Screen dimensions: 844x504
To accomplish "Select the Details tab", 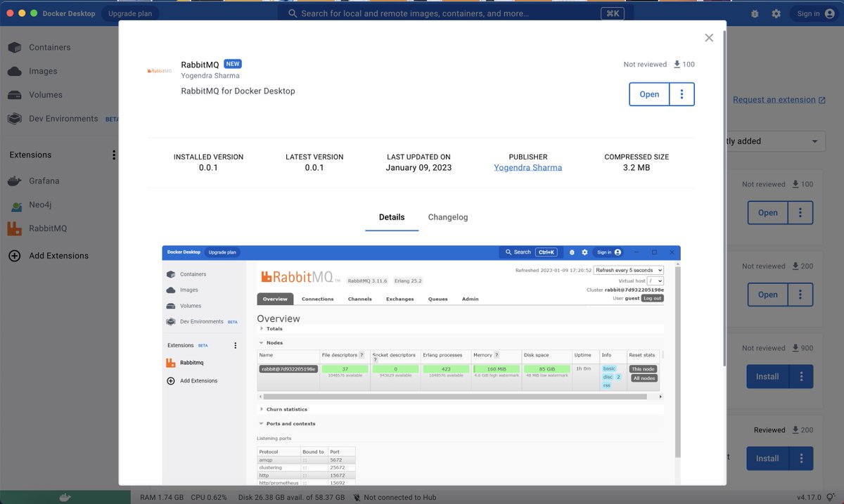I will point(392,217).
